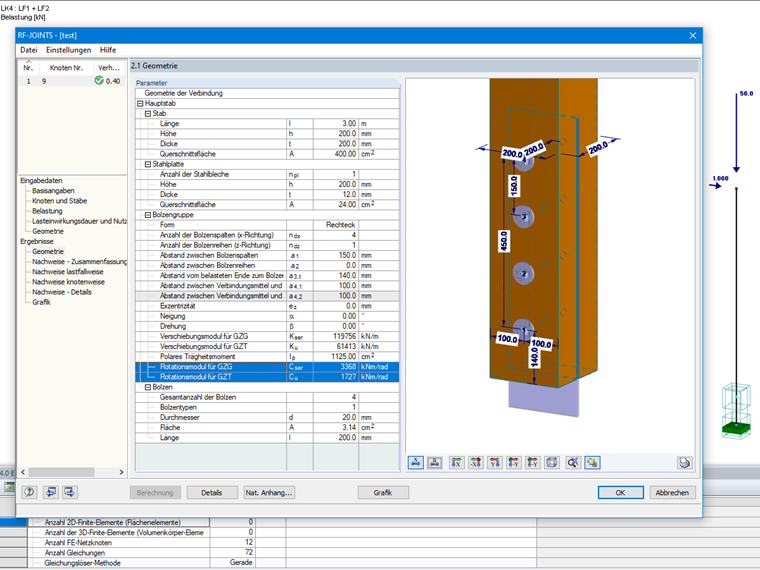The height and width of the screenshot is (570, 760).
Task: Click the Details button
Action: [212, 492]
